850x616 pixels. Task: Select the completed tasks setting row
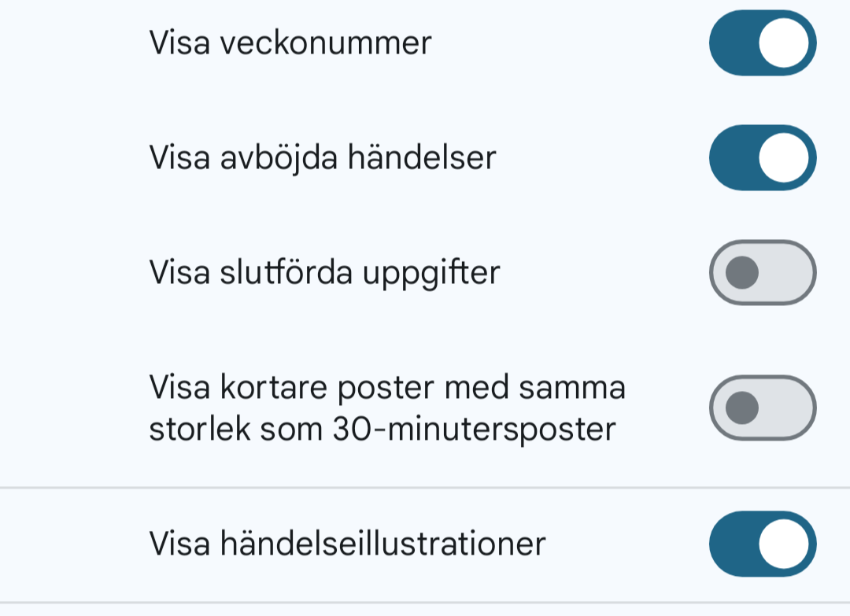point(425,272)
